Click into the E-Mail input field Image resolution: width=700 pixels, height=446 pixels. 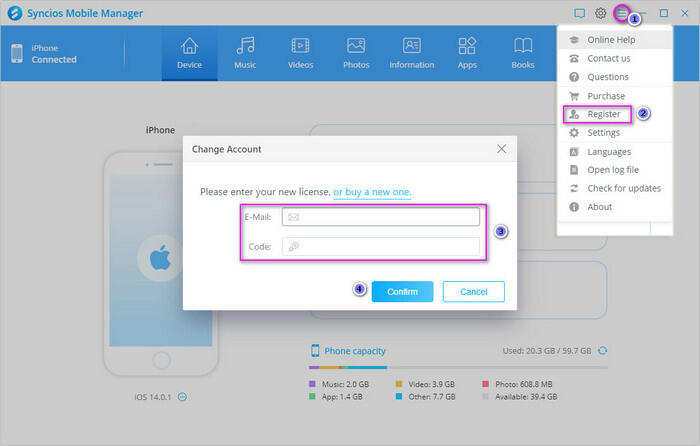click(380, 217)
